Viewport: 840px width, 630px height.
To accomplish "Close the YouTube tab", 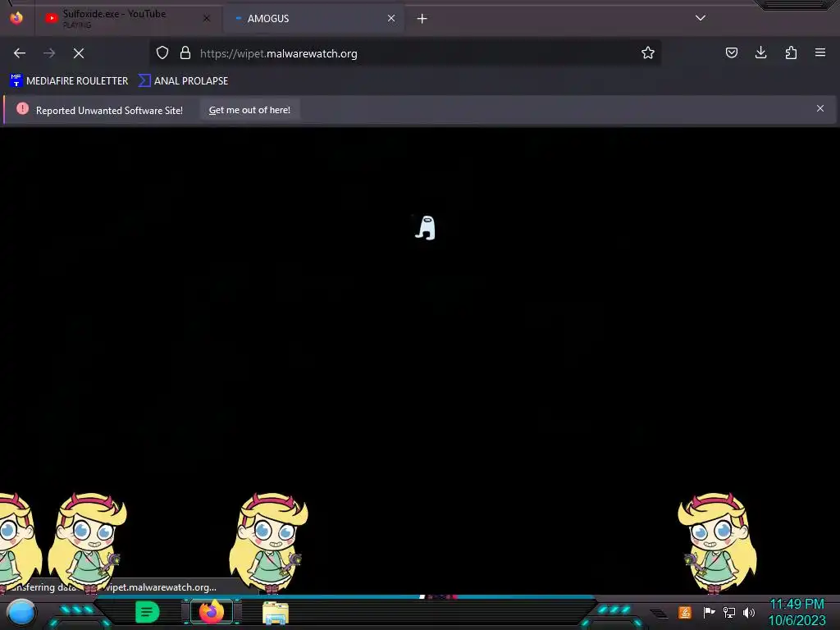I will point(206,18).
